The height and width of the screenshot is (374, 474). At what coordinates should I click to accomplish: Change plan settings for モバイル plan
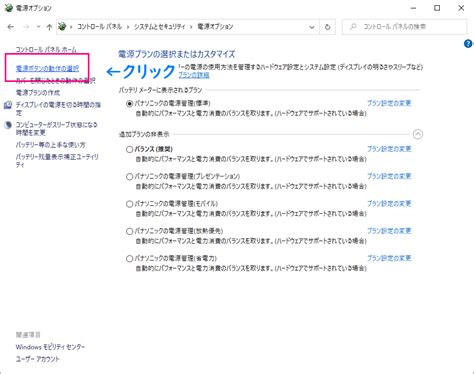coord(389,203)
